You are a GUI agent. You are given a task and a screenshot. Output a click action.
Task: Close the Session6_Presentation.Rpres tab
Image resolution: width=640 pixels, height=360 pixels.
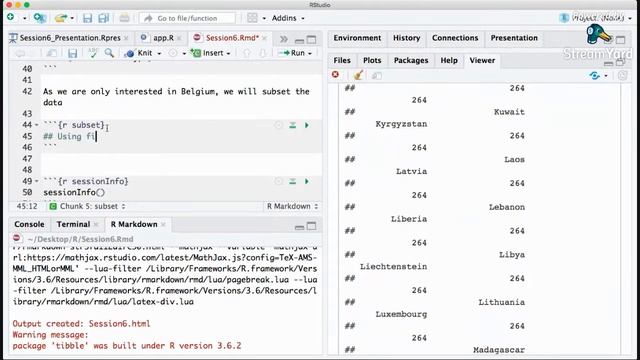(x=126, y=38)
